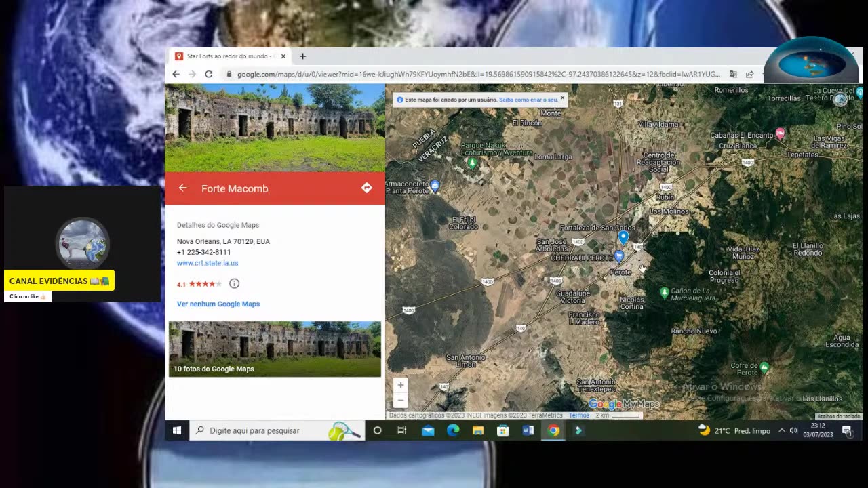Switch to Chrome on taskbar
868x488 pixels.
tap(553, 430)
